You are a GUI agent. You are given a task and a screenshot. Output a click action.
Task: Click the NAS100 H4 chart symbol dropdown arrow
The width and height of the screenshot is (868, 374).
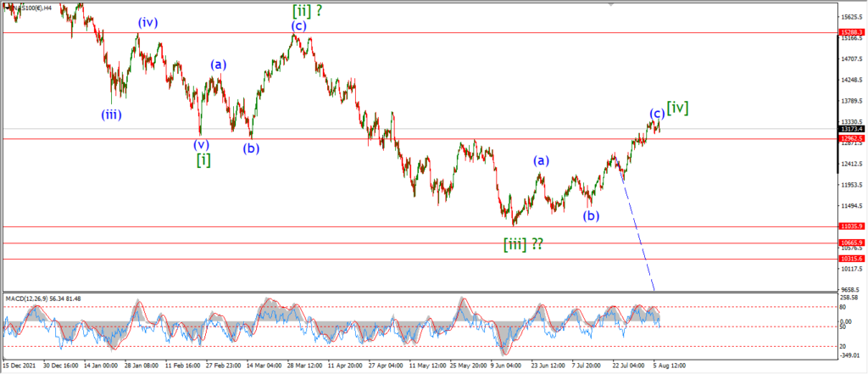(5, 7)
